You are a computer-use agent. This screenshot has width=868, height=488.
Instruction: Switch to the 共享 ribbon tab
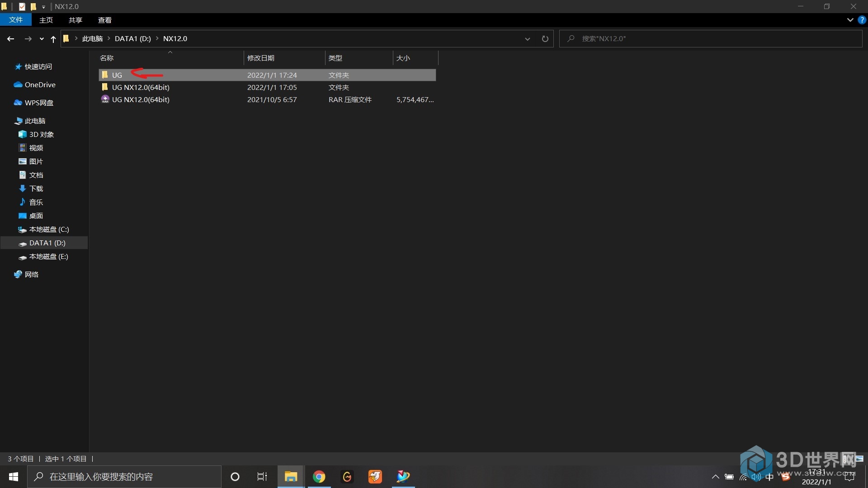point(75,20)
